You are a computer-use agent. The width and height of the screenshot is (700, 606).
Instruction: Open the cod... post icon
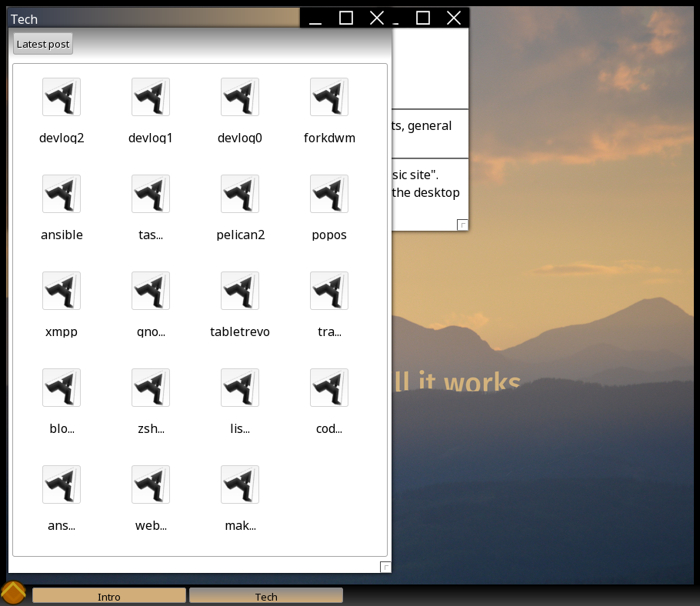pos(329,388)
